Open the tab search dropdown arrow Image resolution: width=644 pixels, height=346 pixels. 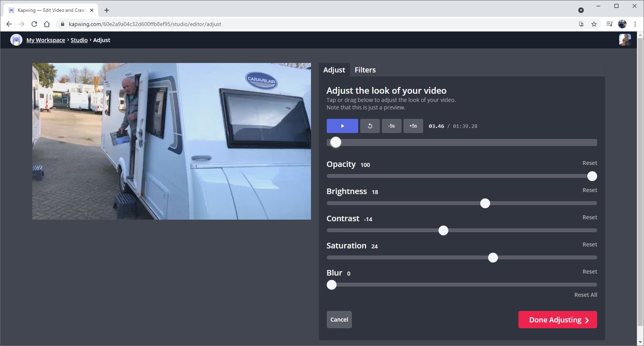pyautogui.click(x=581, y=10)
